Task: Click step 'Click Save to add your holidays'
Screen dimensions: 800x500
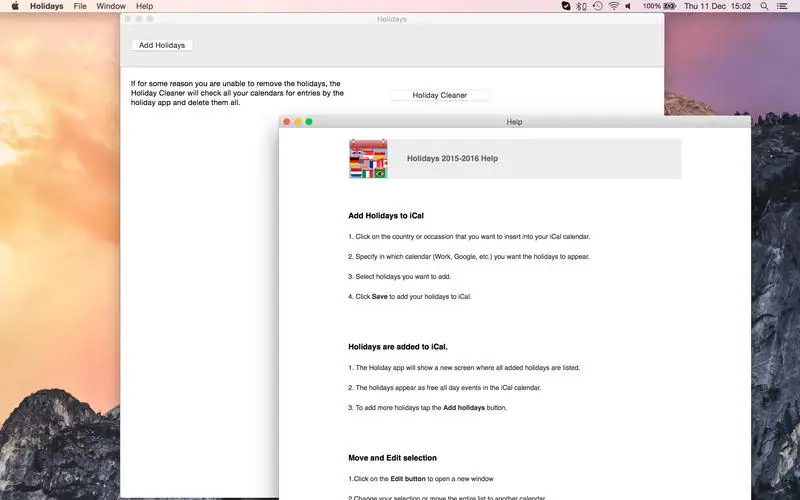Action: coord(410,296)
